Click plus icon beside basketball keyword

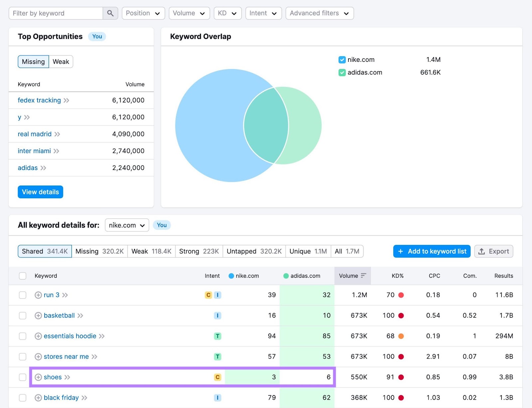click(38, 316)
